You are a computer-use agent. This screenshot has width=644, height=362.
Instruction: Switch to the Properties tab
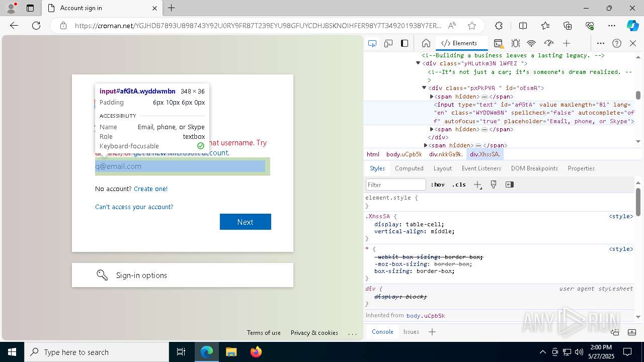click(x=581, y=168)
